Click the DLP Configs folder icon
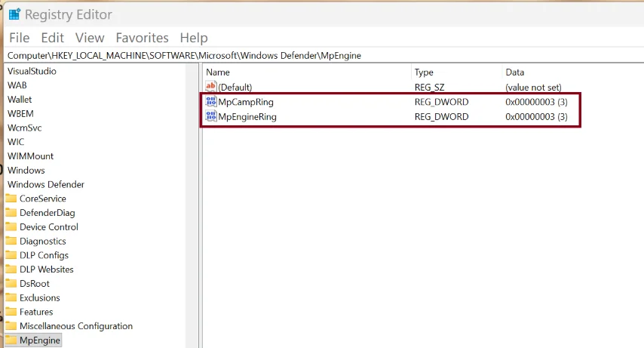644x348 pixels. coord(11,255)
